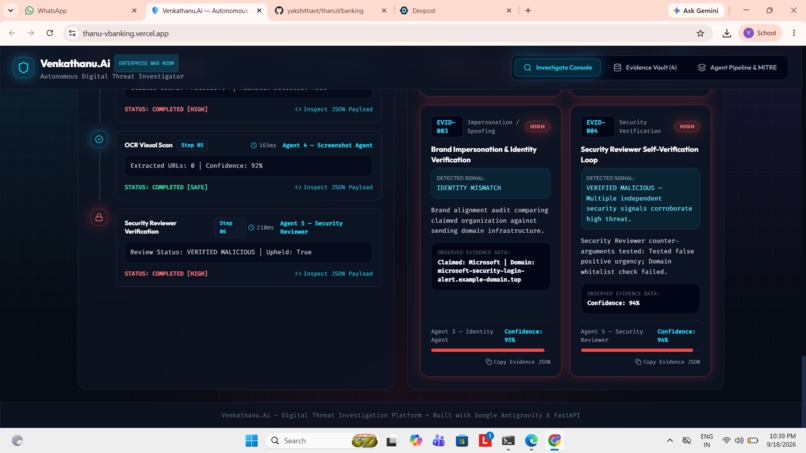The width and height of the screenshot is (806, 453).
Task: Bookmark this page with the star icon
Action: click(700, 33)
